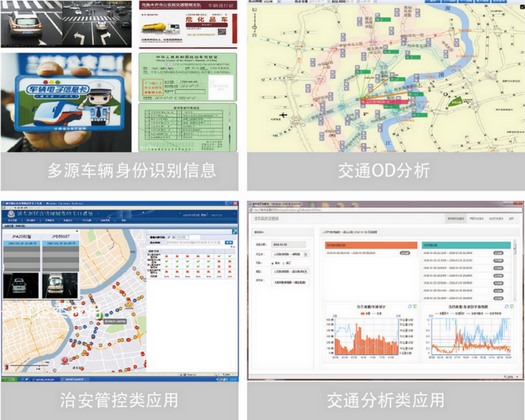Close the vehicle comparison popup over the map
The height and width of the screenshot is (420, 525).
[x=77, y=231]
